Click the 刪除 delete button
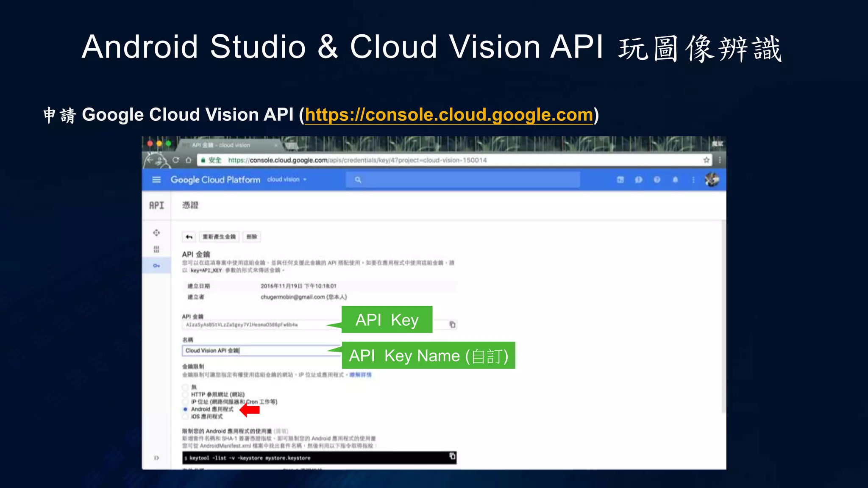 tap(252, 237)
